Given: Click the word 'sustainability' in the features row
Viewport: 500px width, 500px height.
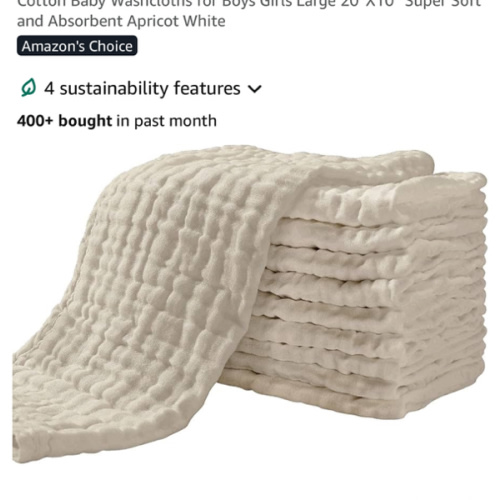Looking at the screenshot, I should (x=114, y=89).
